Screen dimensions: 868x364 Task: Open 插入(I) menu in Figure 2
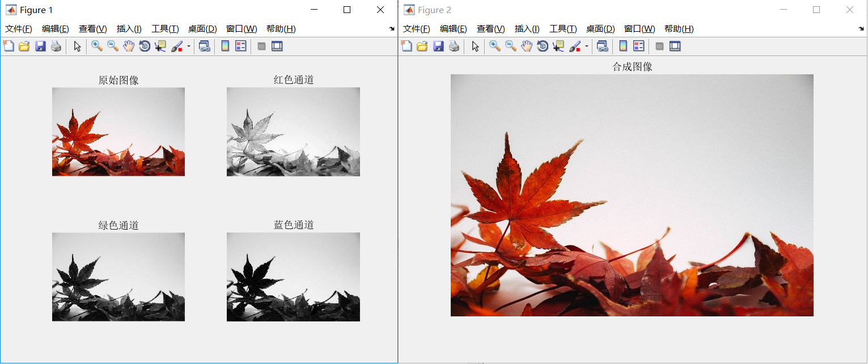pyautogui.click(x=527, y=29)
